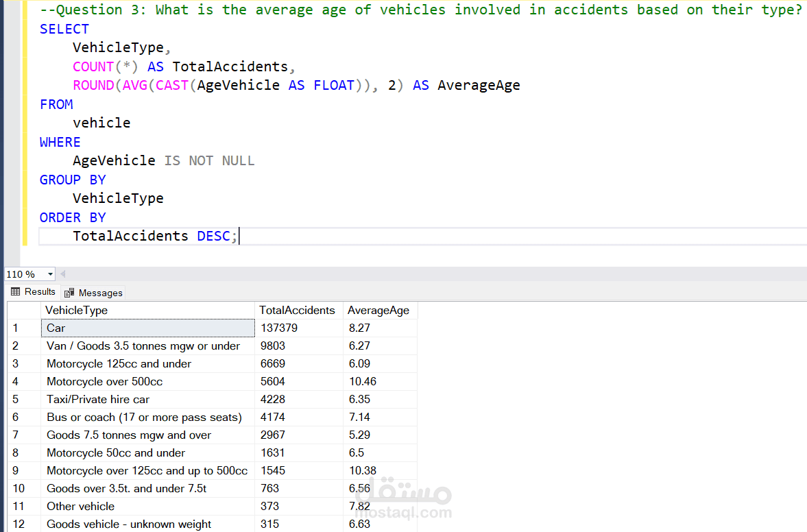Click the ORDER BY keyword
Viewport: 807px width, 532px height.
[x=73, y=217]
